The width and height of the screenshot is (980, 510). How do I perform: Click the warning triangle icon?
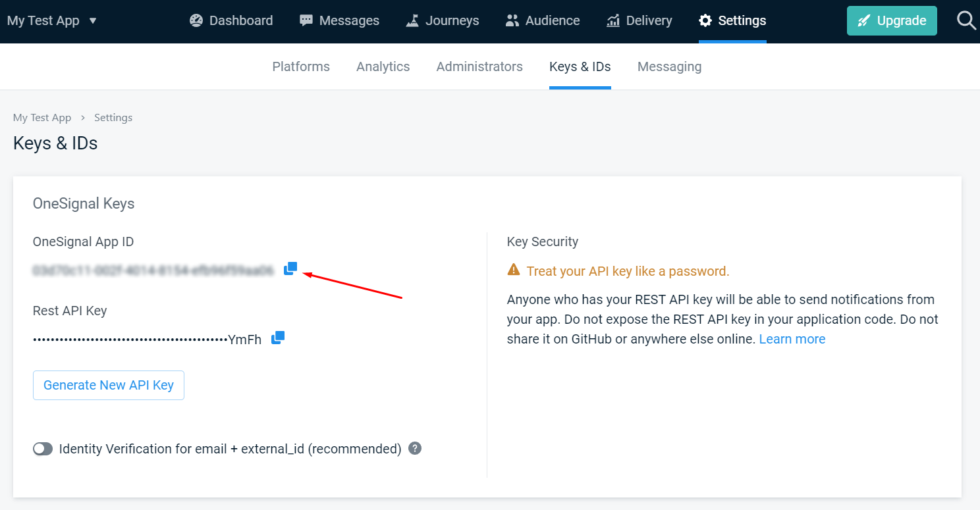pyautogui.click(x=514, y=270)
